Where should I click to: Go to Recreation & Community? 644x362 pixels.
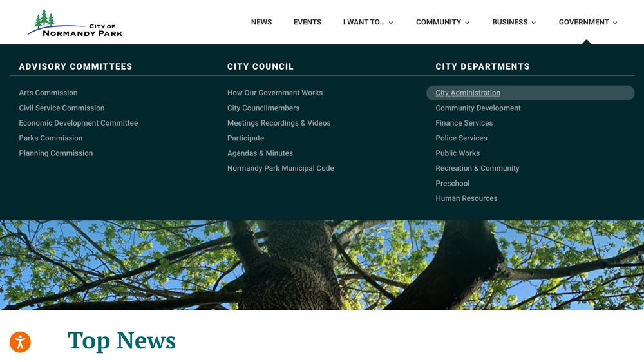click(477, 168)
